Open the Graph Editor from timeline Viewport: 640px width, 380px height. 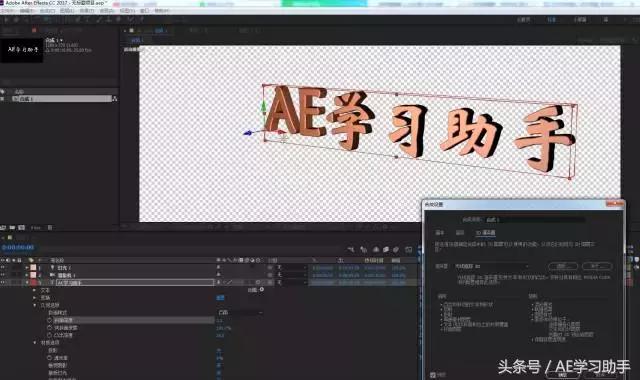tap(409, 249)
